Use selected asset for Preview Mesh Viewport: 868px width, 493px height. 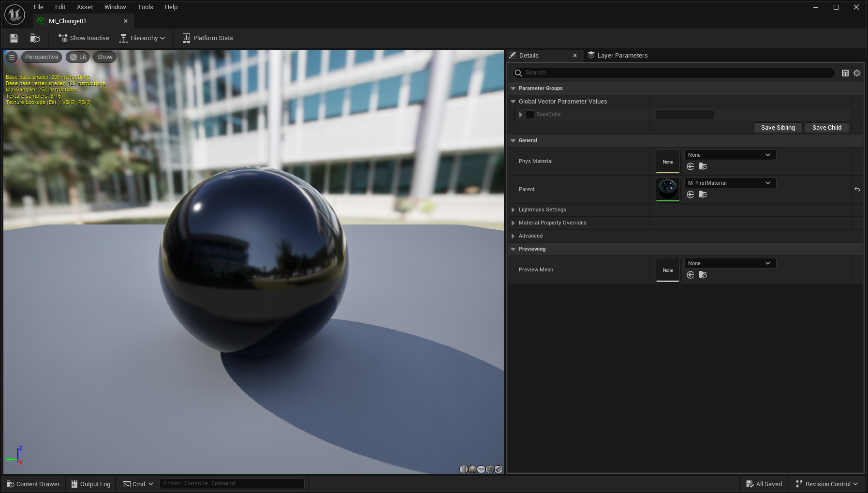691,275
